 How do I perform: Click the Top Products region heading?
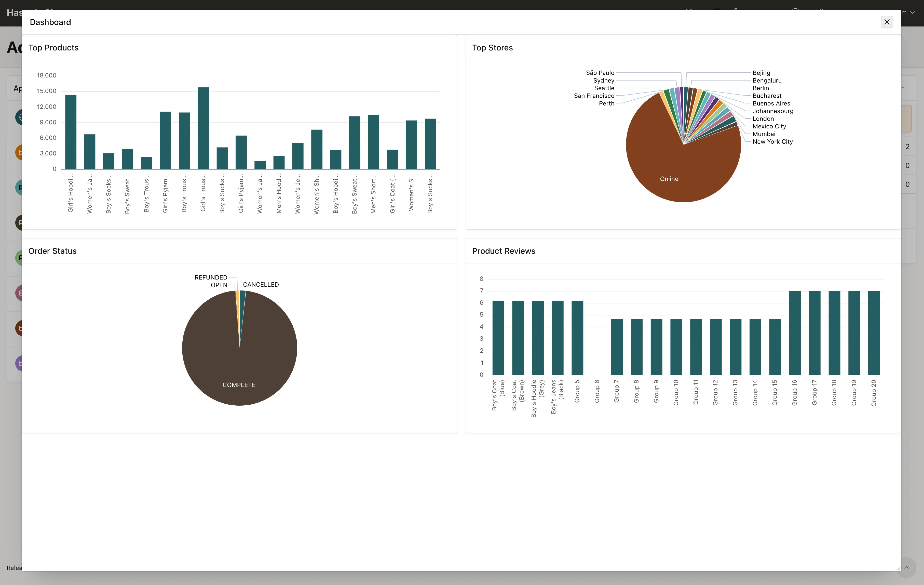click(53, 48)
